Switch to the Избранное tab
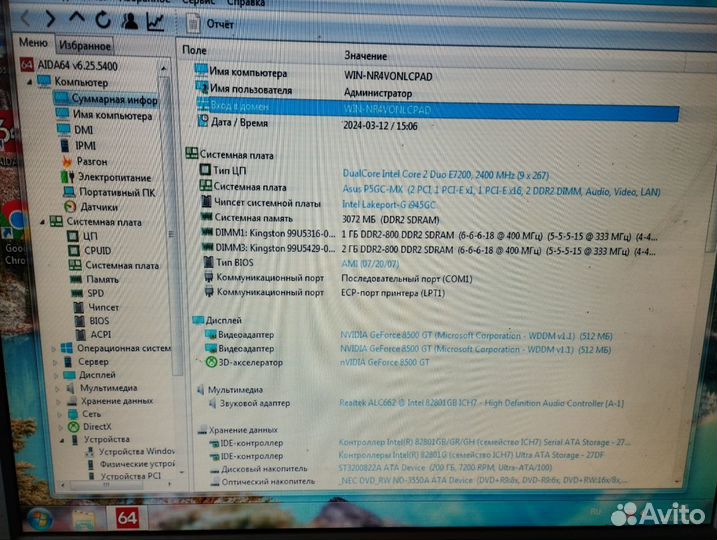The image size is (717, 540). click(x=84, y=45)
